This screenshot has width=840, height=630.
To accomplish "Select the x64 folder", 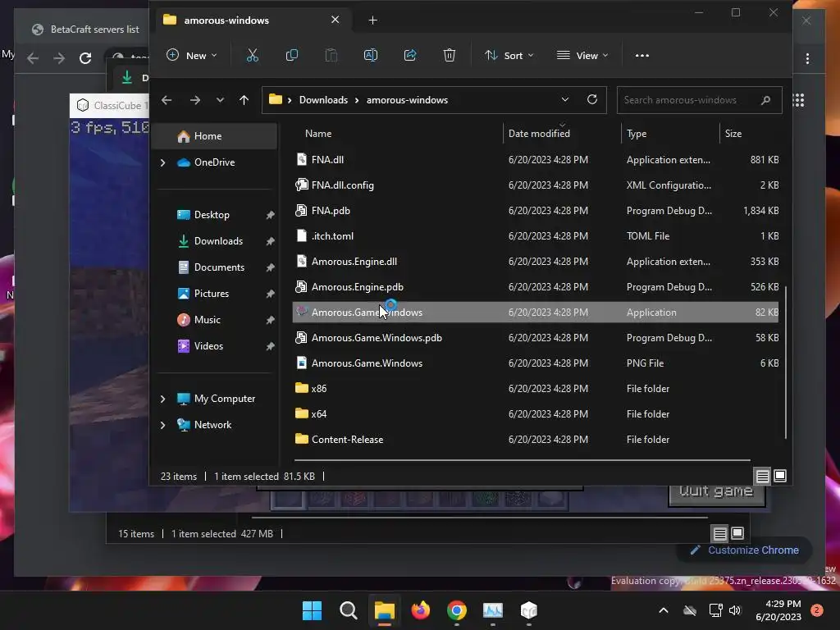I will click(536, 414).
